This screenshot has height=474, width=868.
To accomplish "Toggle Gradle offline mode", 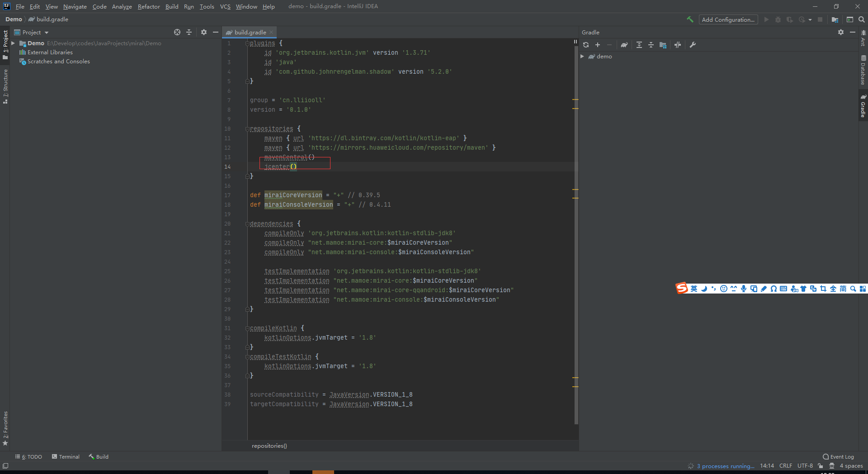I will point(678,45).
